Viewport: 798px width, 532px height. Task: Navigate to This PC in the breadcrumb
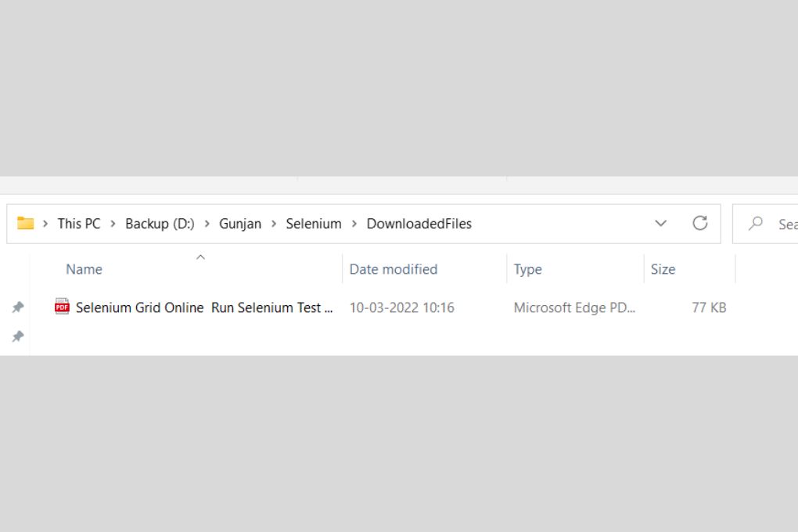coord(79,224)
